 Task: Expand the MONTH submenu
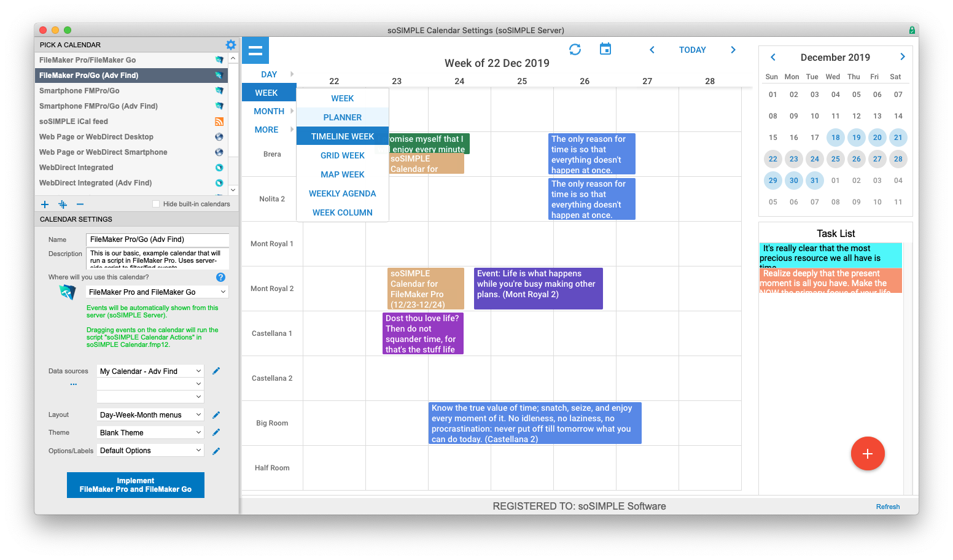coord(269,111)
